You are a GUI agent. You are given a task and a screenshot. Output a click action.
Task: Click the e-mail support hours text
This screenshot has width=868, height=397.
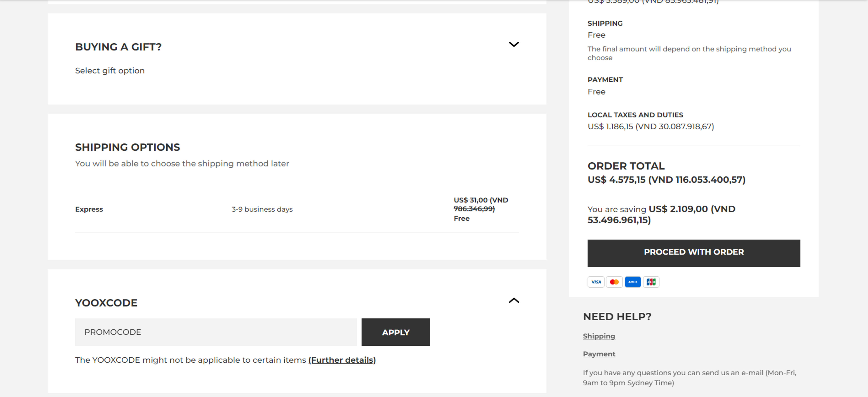(689, 378)
